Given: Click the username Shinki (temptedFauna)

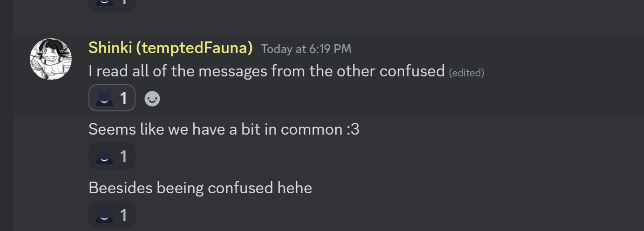Looking at the screenshot, I should (x=170, y=48).
